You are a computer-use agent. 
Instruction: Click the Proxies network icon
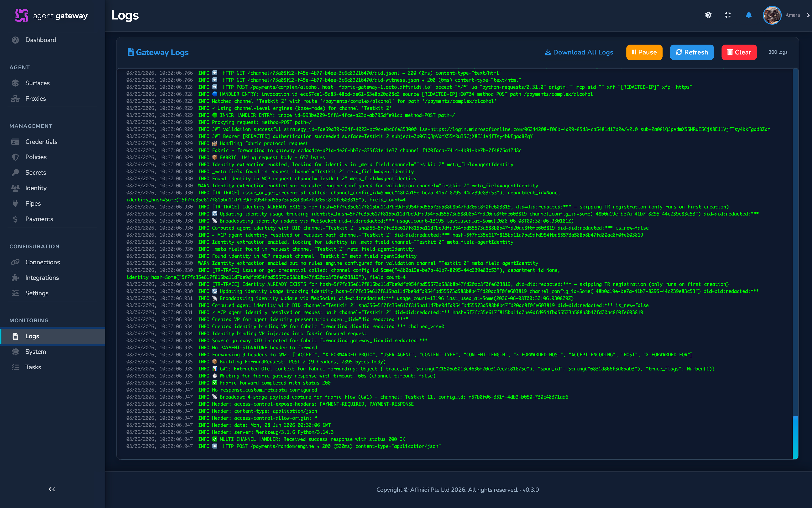tap(15, 98)
